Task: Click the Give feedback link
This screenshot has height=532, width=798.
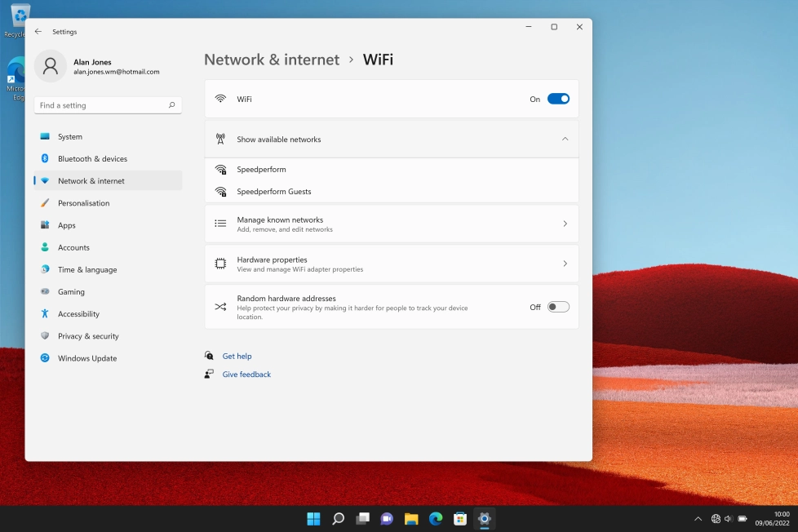Action: point(246,374)
